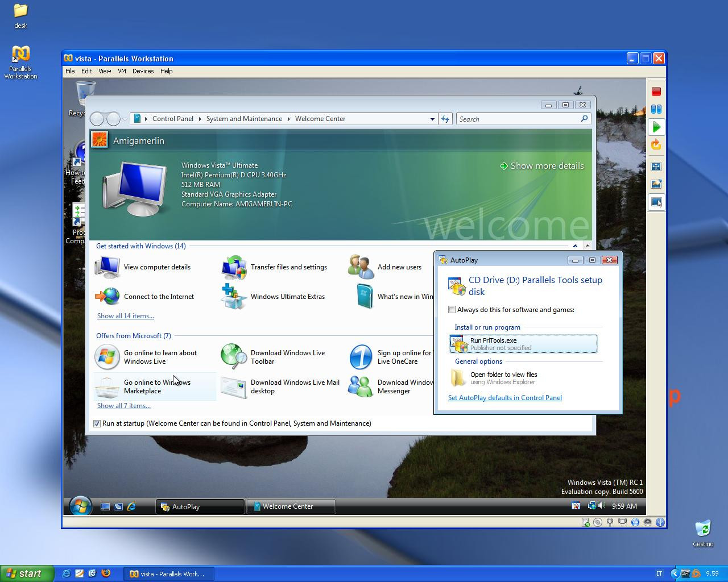Expand the arrow after System and Maintenance breadcrumb
728x582 pixels.
(288, 119)
